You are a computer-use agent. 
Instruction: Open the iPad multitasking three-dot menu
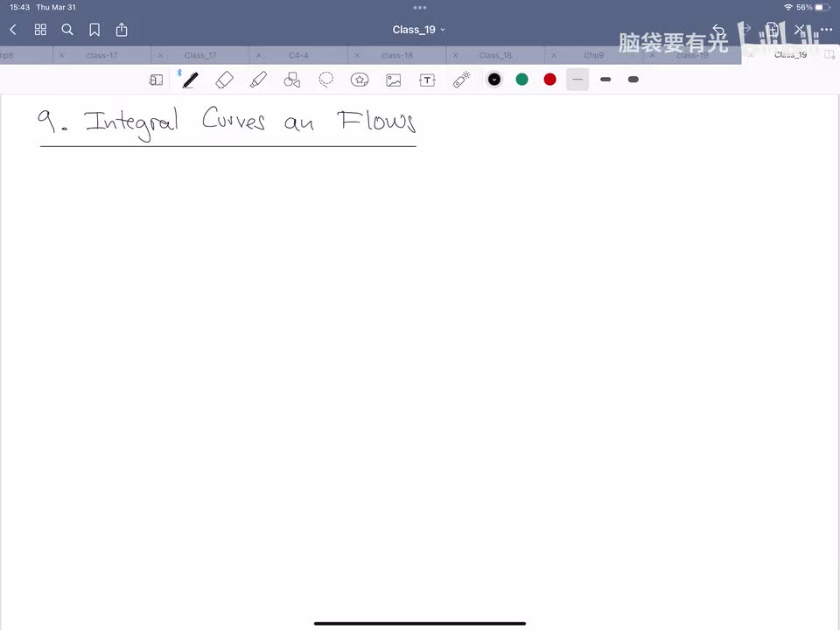click(x=420, y=8)
